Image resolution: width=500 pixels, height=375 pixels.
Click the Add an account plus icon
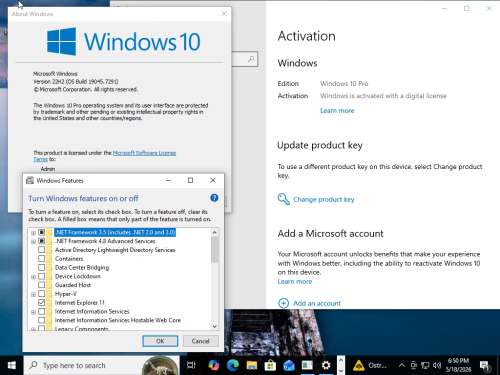[x=283, y=303]
